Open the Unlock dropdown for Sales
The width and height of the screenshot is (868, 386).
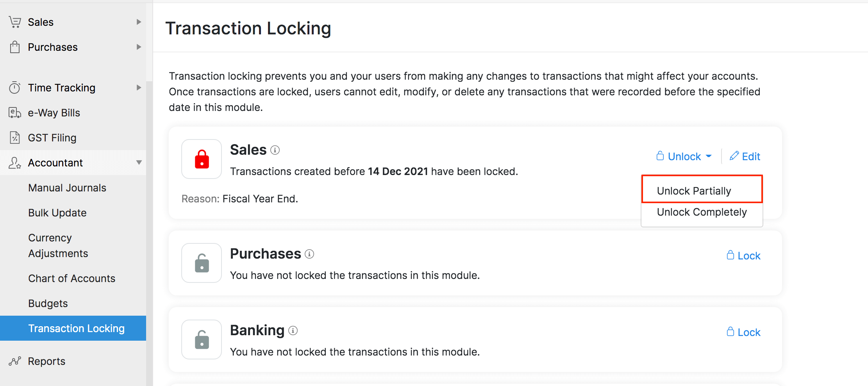click(x=684, y=157)
